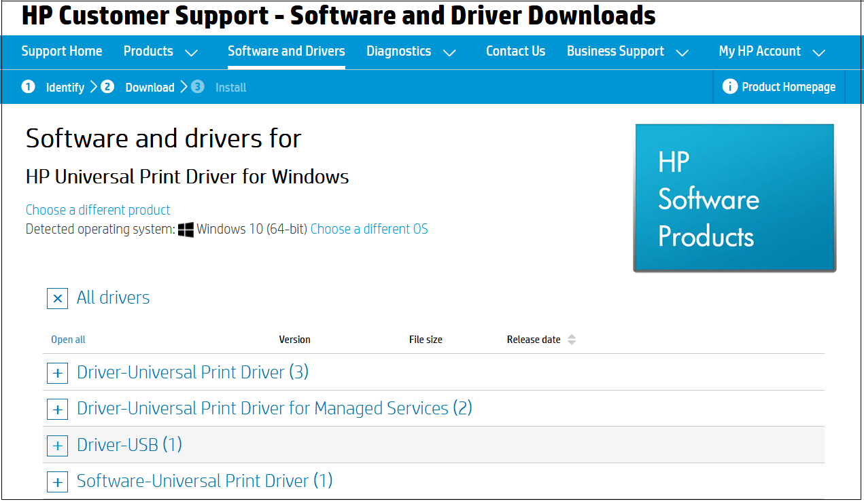Click the HP Universal Print Driver for Windows heading

pyautogui.click(x=187, y=177)
